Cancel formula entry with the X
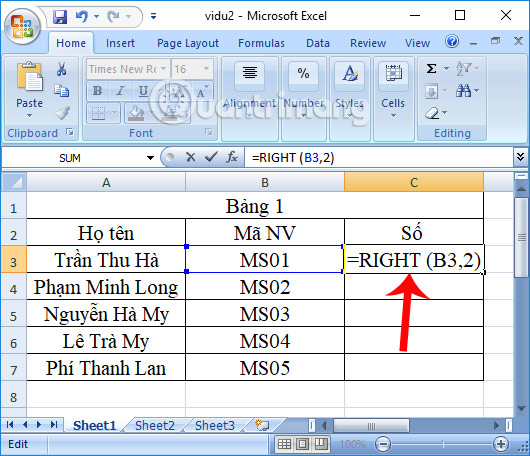This screenshot has width=530, height=456. tap(191, 157)
